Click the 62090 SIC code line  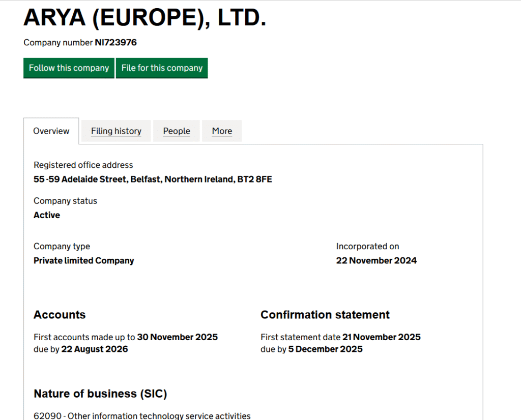(x=142, y=415)
